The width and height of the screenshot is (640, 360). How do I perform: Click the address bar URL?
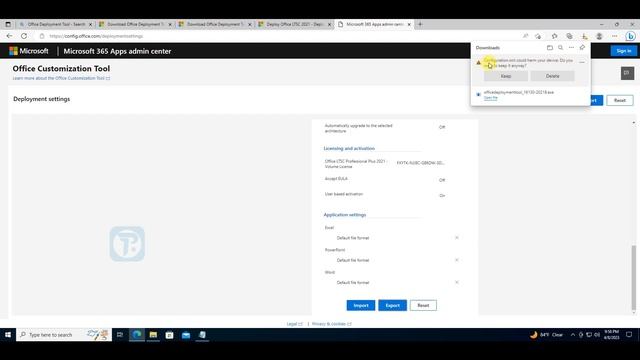pos(96,36)
